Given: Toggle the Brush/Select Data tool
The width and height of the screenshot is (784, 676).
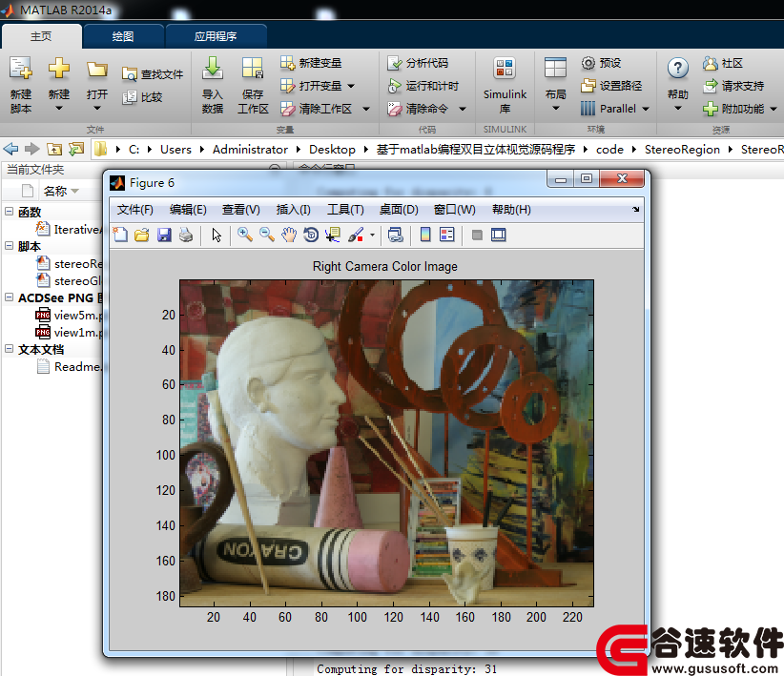Looking at the screenshot, I should [355, 235].
